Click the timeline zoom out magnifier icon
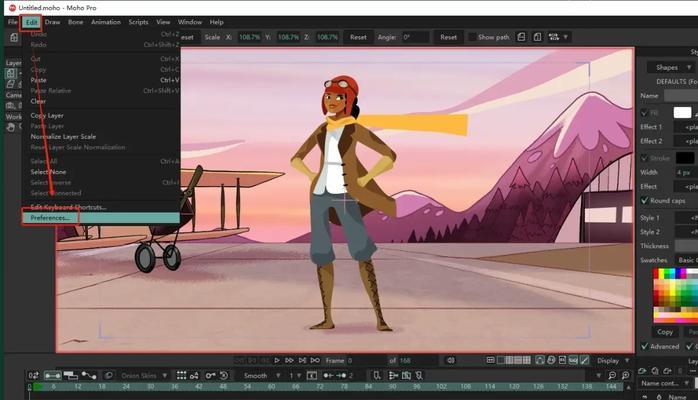This screenshot has width=698, height=400. (x=612, y=376)
